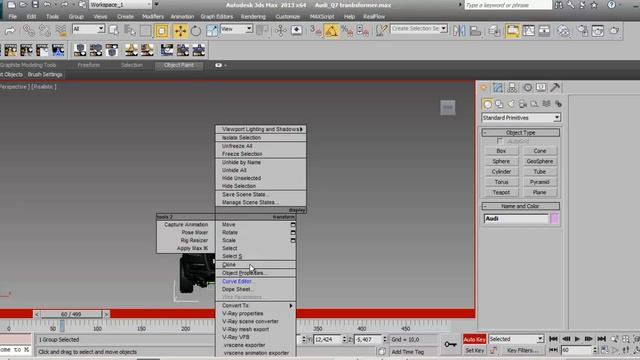Screen dimensions: 640x360
Task: Open the Utilities hammer panel tab
Action: (x=555, y=87)
